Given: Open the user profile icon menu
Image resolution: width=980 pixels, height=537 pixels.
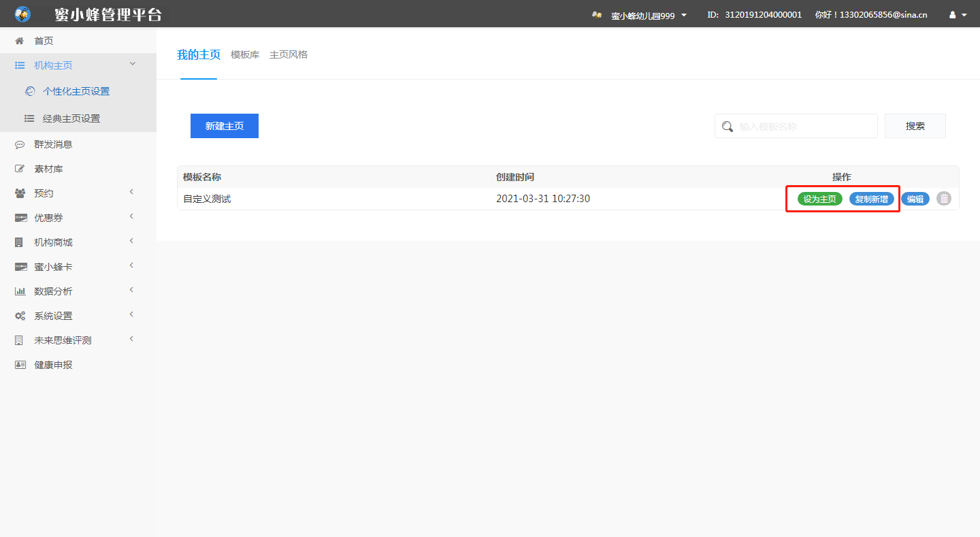Looking at the screenshot, I should [958, 15].
